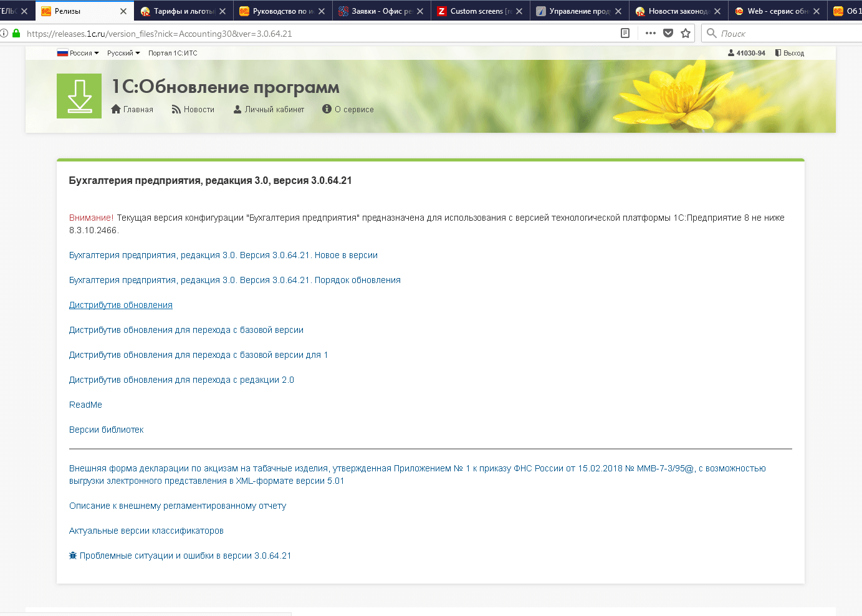Viewport: 862px width, 616px height.
Task: Close the Web - сервис tab
Action: pos(817,11)
